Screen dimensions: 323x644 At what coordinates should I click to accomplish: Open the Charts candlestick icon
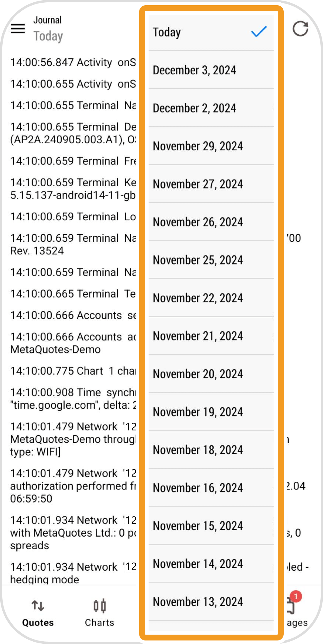tap(100, 606)
